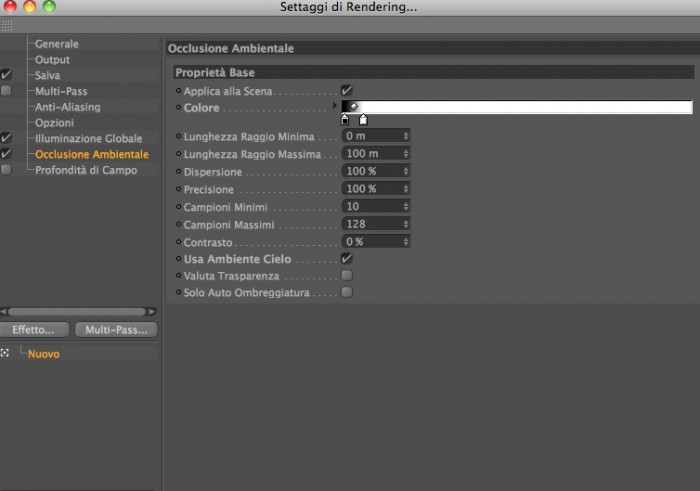Click the Lunghezza Raggio Massima animation dot

179,154
